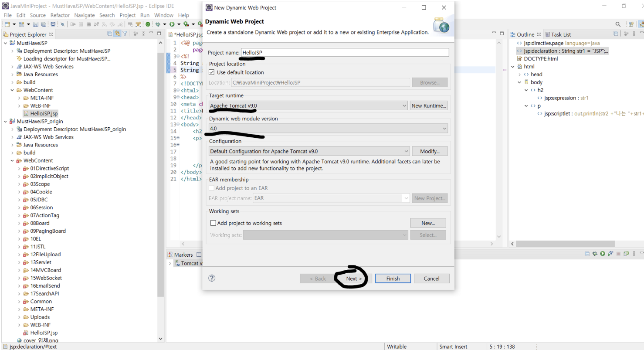Image resolution: width=644 pixels, height=350 pixels.
Task: Click the Coverage run toolbar icon
Action: pyautogui.click(x=186, y=24)
